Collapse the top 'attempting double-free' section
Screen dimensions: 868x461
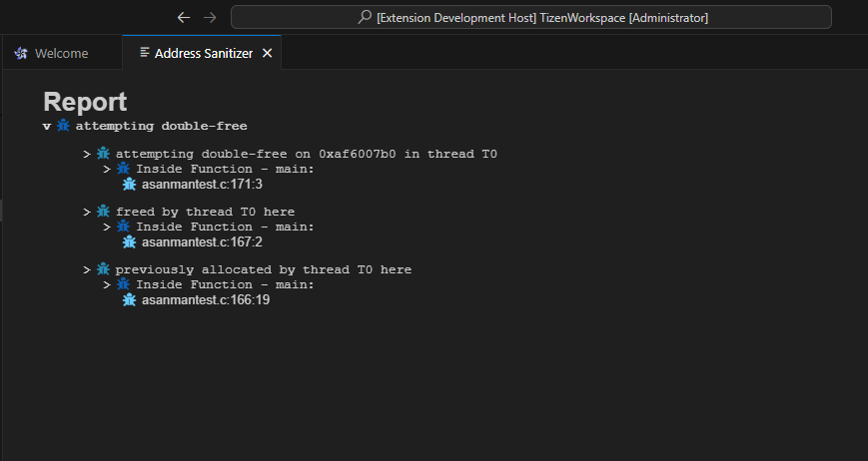click(x=47, y=127)
